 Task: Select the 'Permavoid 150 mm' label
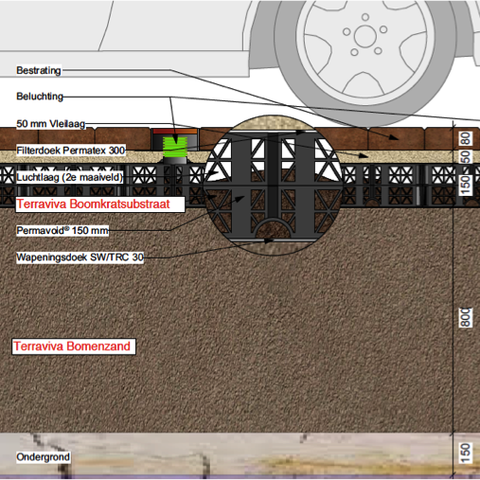coord(62,230)
